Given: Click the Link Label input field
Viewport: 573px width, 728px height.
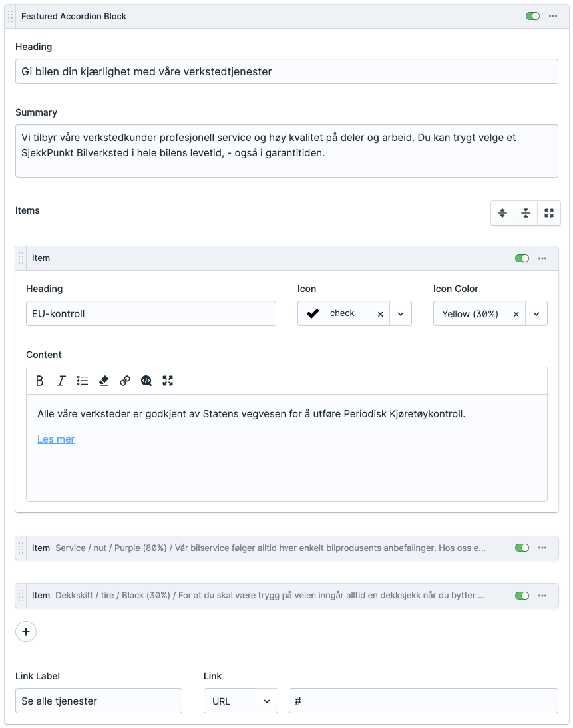Looking at the screenshot, I should coord(98,701).
